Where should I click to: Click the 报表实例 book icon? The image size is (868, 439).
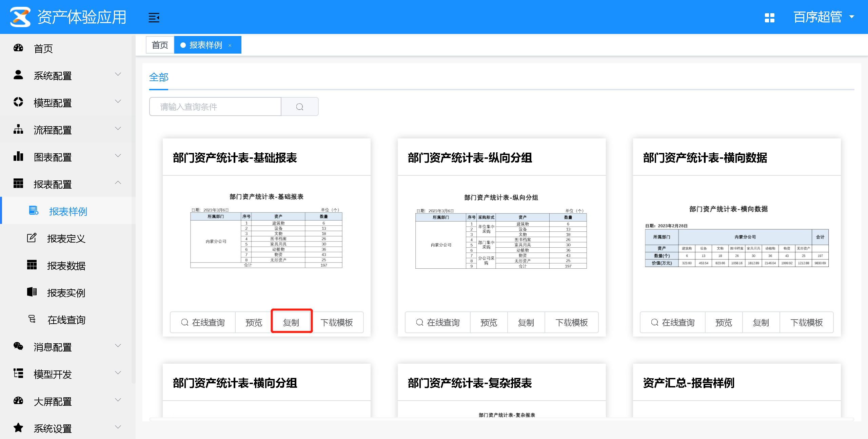tap(32, 292)
